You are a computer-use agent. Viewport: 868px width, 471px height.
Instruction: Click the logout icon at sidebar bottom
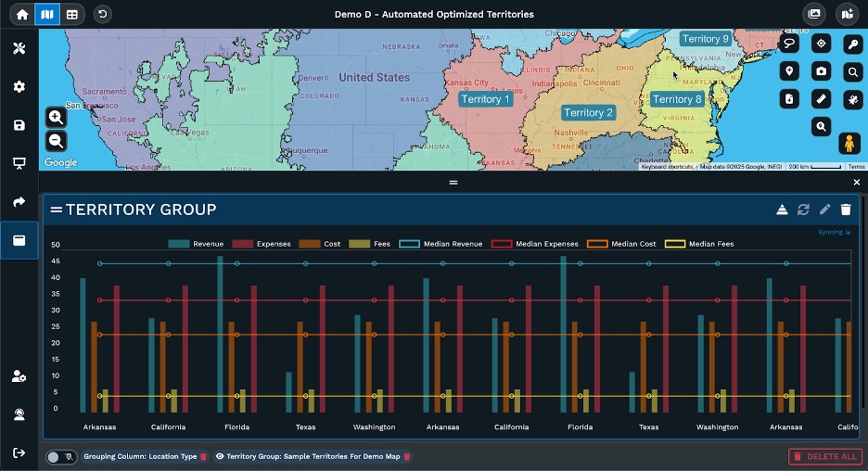[x=19, y=452]
